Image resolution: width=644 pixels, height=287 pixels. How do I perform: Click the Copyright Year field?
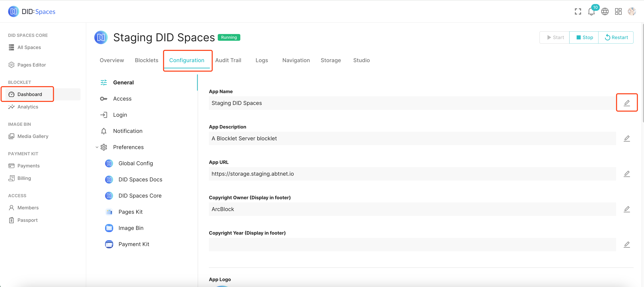point(412,244)
